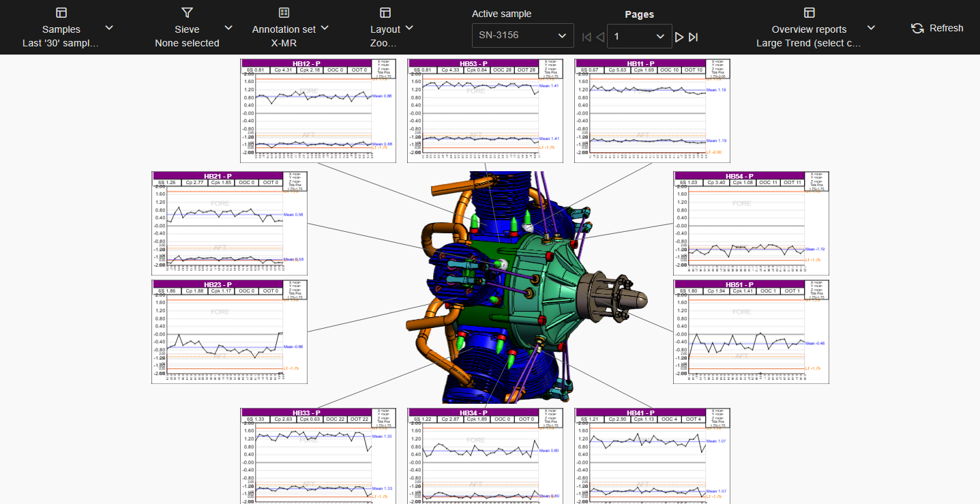
Task: Click the Overview reports icon
Action: (x=810, y=13)
